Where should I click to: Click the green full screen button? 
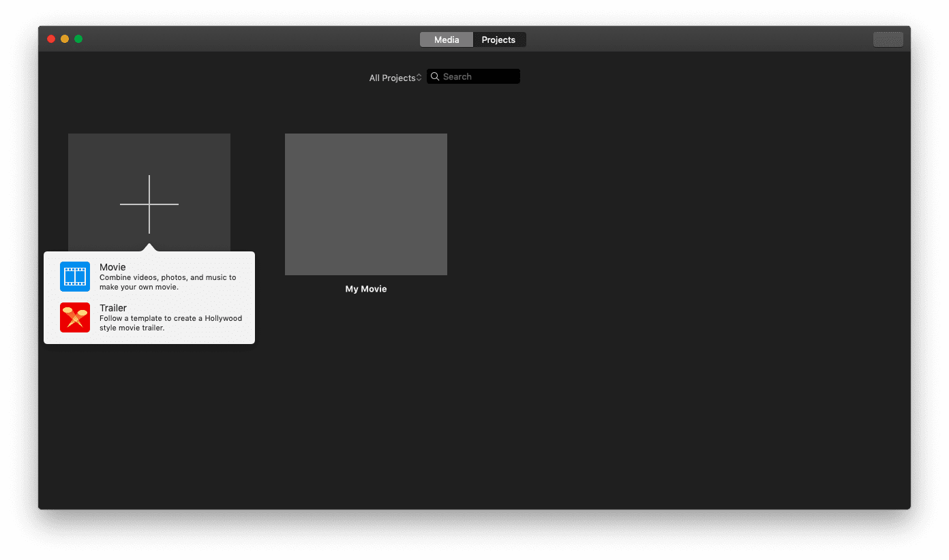78,39
